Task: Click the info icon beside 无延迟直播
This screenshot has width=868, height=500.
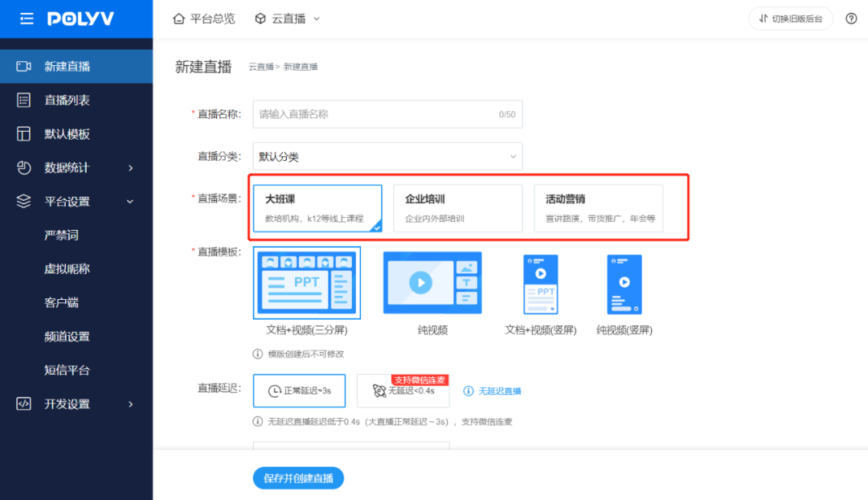Action: [x=469, y=391]
